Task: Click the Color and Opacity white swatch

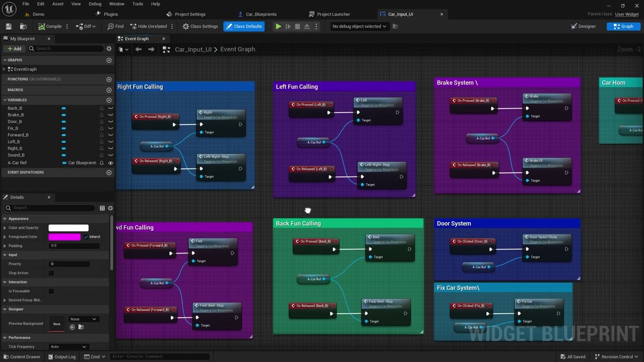Action: [68, 228]
